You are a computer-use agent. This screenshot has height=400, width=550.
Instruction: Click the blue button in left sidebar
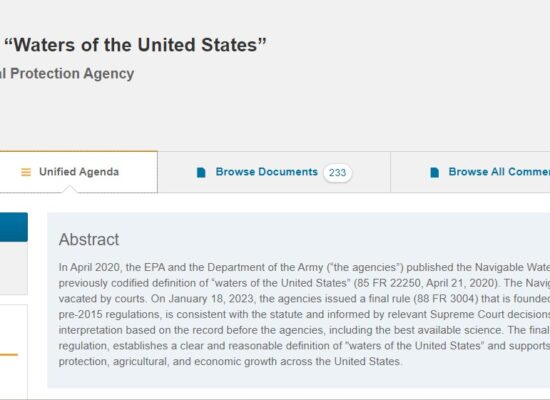[14, 227]
